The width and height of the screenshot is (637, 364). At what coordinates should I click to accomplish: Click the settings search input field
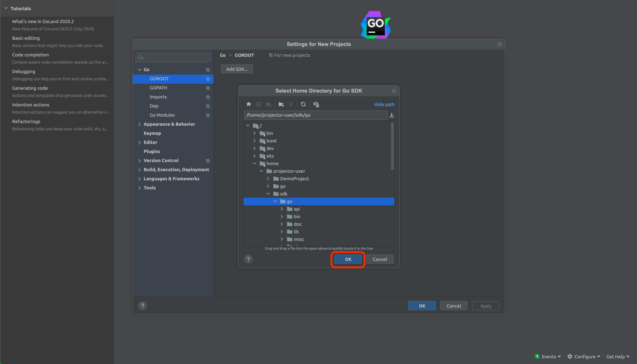[x=173, y=58]
